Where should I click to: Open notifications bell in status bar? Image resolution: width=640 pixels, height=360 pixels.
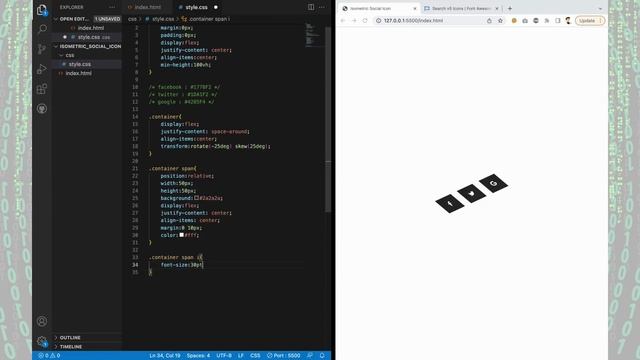pyautogui.click(x=322, y=356)
